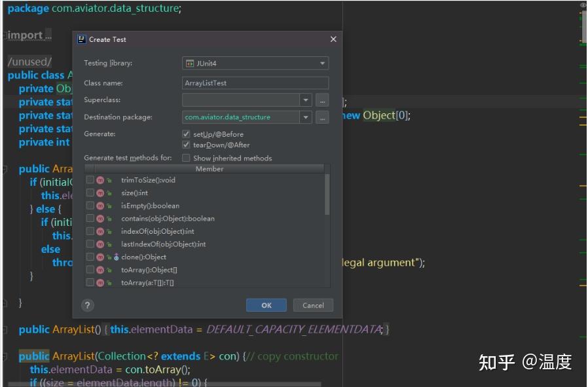Click the method icon beside isEmpty():boolean

100,205
